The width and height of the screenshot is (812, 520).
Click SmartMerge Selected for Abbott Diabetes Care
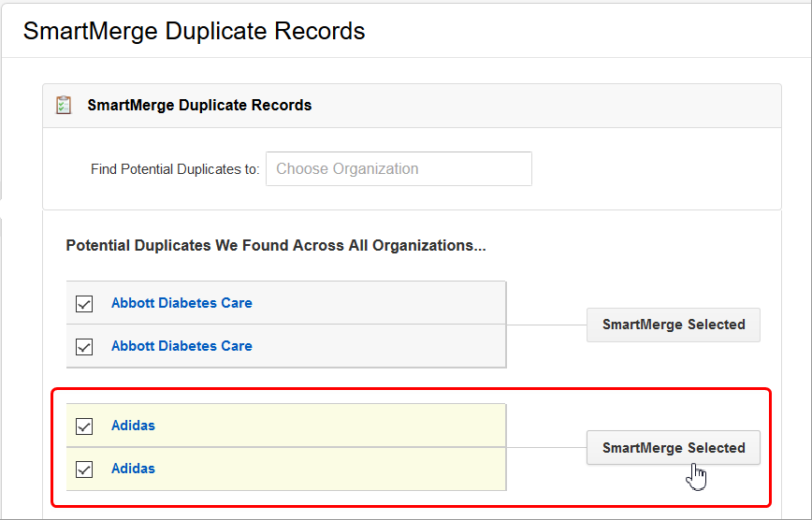674,325
